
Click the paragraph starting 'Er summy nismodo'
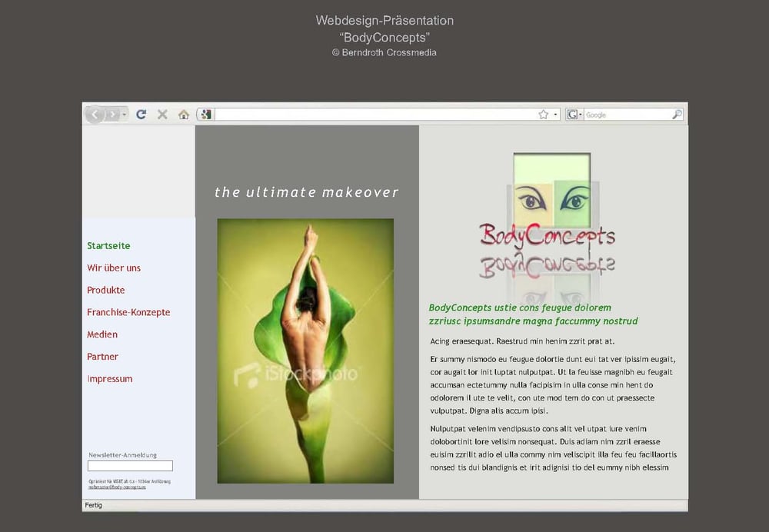(x=553, y=385)
